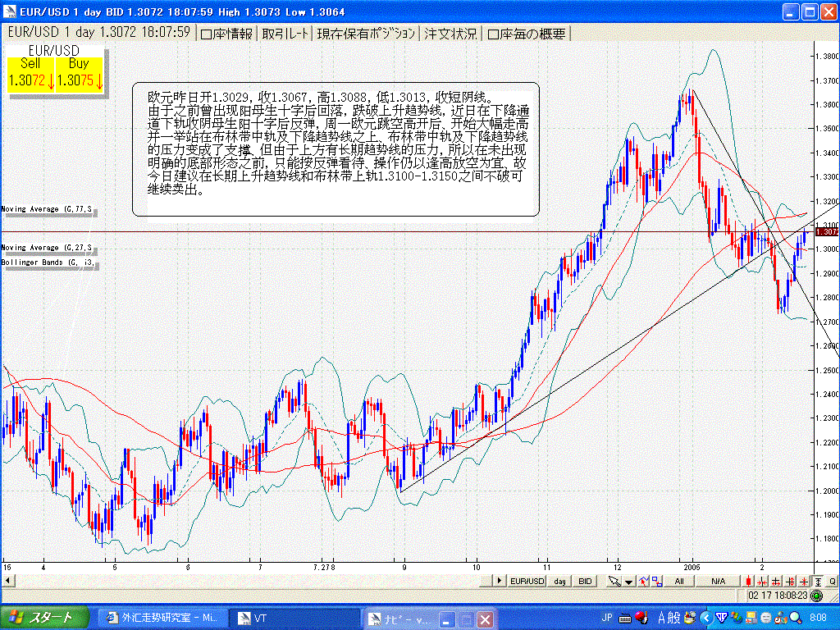Open the day timeframe selector
840x630 pixels.
pos(559,582)
